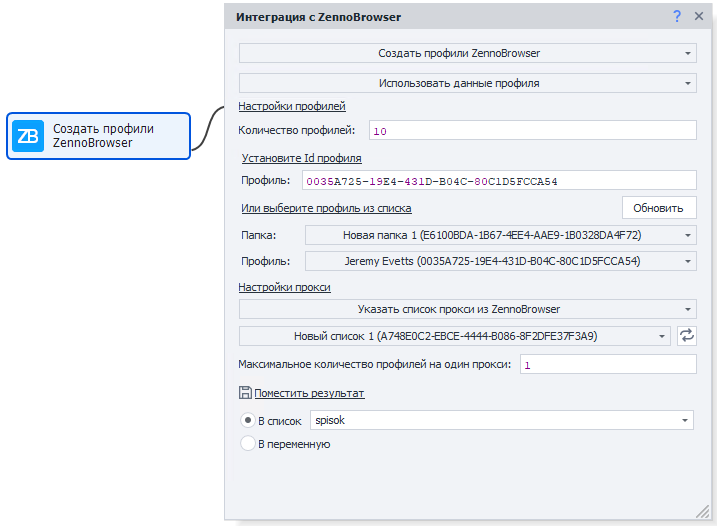Select the В переменную radio button
Viewport: 717px width, 526px height.
tap(247, 443)
